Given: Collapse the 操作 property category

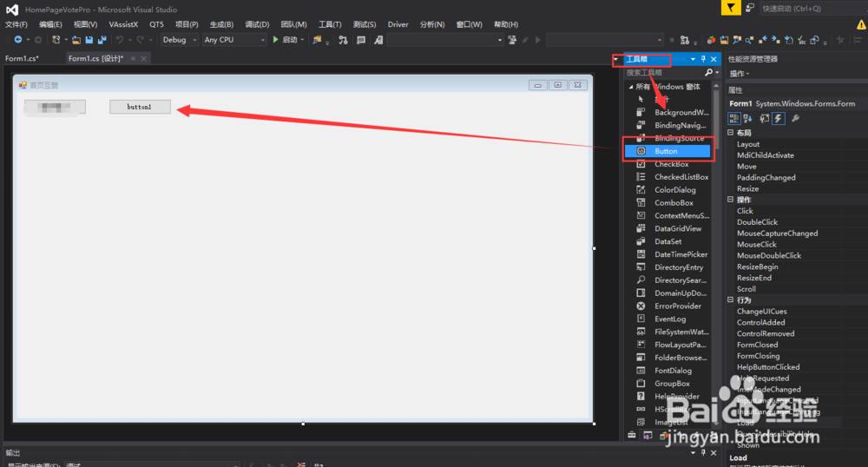Looking at the screenshot, I should click(730, 199).
